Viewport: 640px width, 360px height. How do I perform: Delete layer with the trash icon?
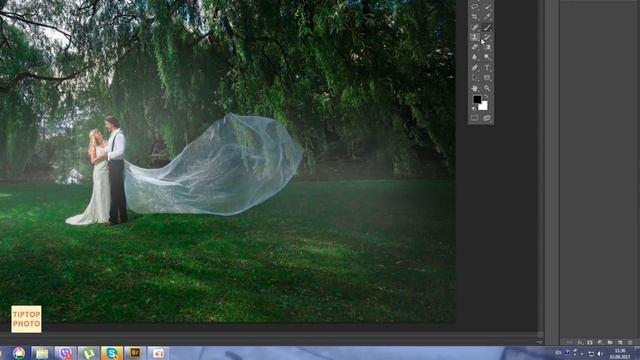coord(630,342)
